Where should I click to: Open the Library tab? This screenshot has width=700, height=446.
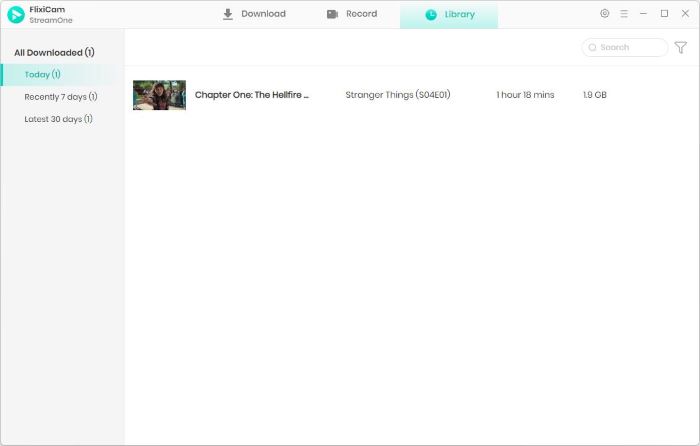449,15
